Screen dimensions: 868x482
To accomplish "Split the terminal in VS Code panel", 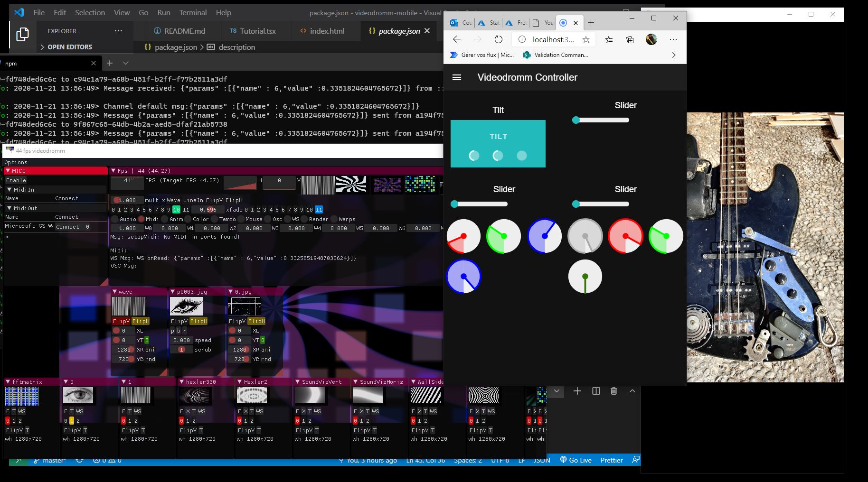I will coord(596,391).
